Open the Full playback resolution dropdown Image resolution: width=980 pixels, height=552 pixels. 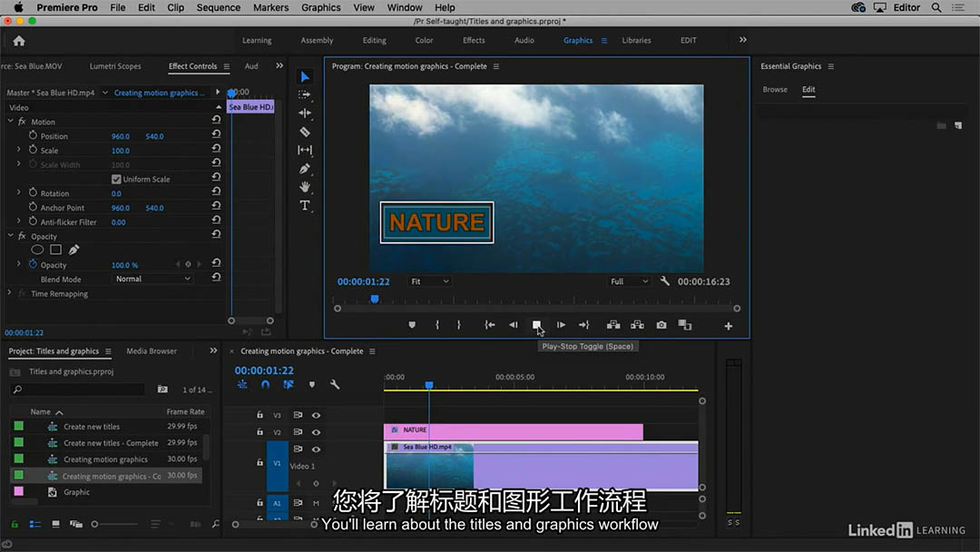630,281
